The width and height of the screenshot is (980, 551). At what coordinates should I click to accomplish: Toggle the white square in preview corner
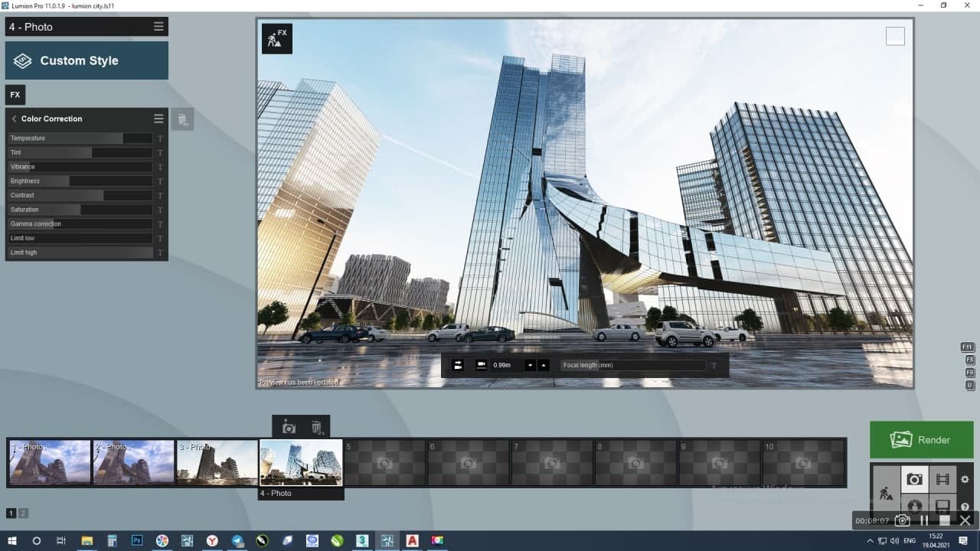point(895,36)
